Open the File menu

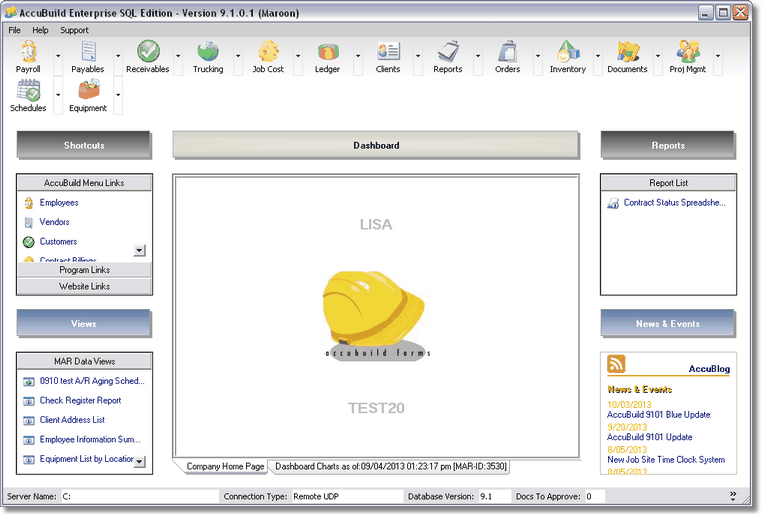15,30
